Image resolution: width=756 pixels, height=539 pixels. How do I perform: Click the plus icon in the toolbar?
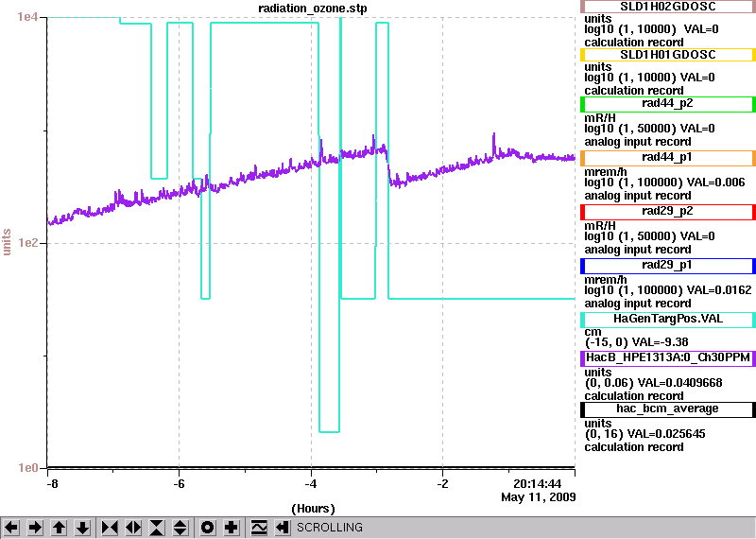[x=232, y=528]
